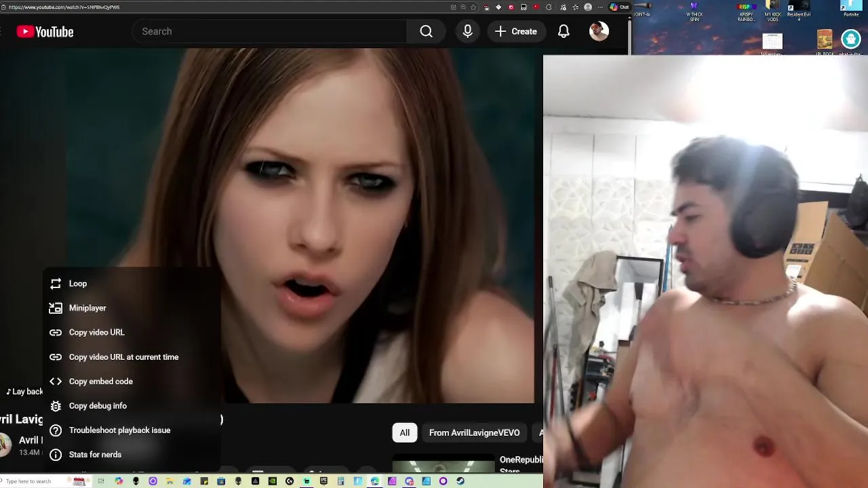868x488 pixels.
Task: Click the browser zoom magnifier icon
Action: tap(463, 7)
